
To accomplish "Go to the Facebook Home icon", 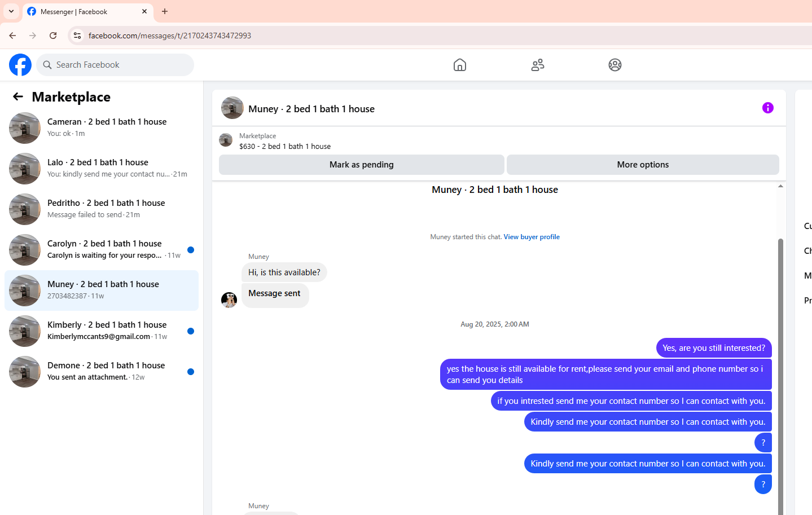I will pyautogui.click(x=460, y=65).
